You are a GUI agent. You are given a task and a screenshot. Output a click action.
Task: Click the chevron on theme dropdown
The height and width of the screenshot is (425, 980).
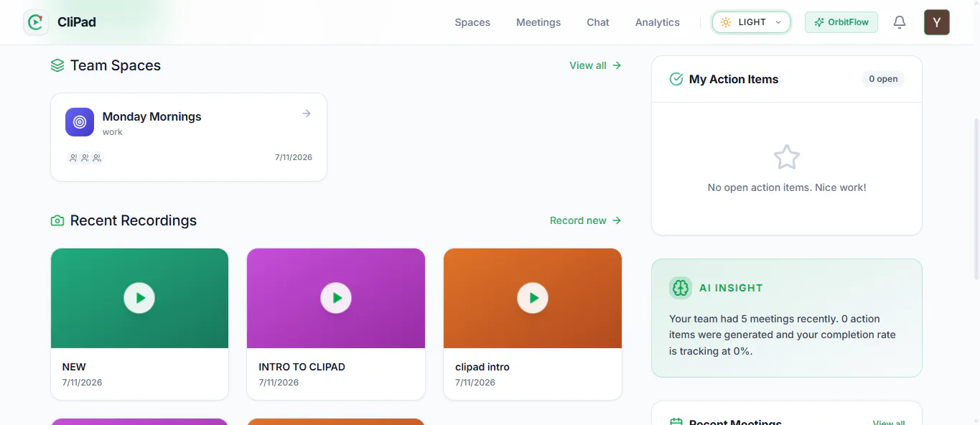778,22
